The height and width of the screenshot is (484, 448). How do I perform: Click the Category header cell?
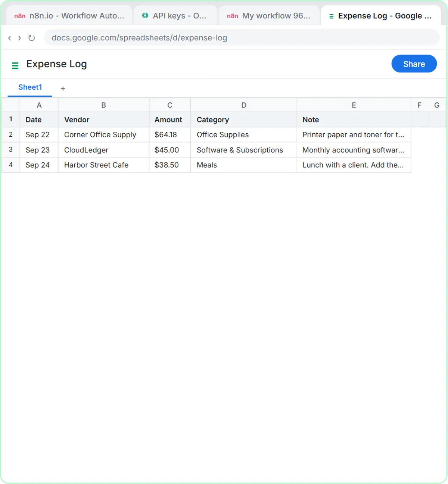pos(244,120)
